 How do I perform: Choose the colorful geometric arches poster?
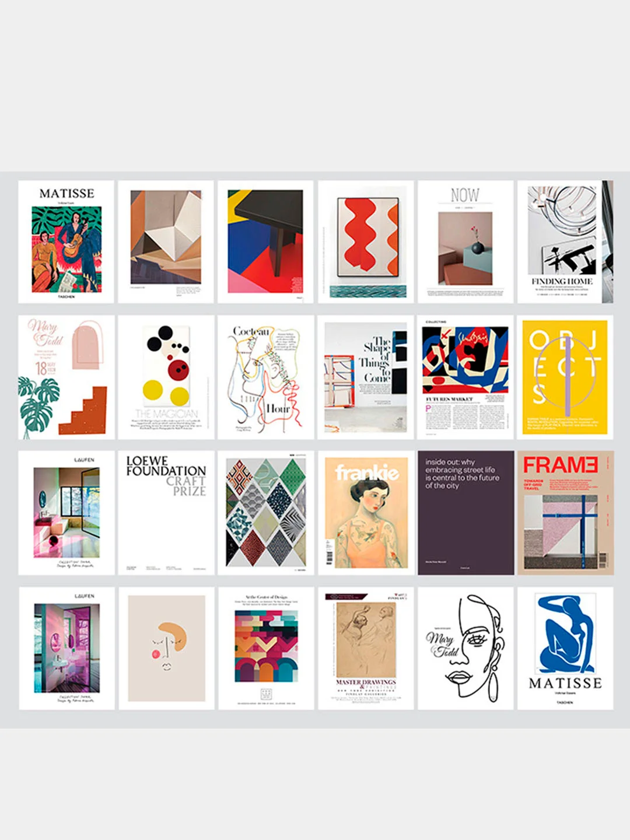pos(266,648)
